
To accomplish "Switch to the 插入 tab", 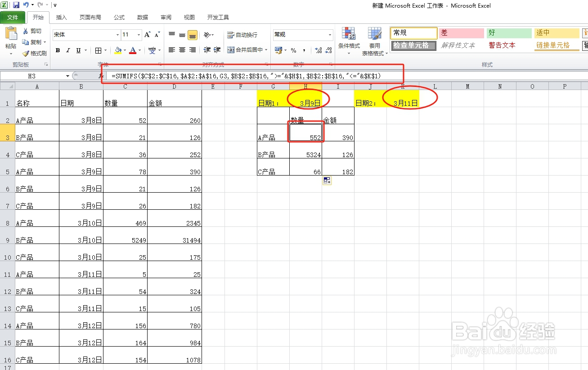I will click(61, 18).
